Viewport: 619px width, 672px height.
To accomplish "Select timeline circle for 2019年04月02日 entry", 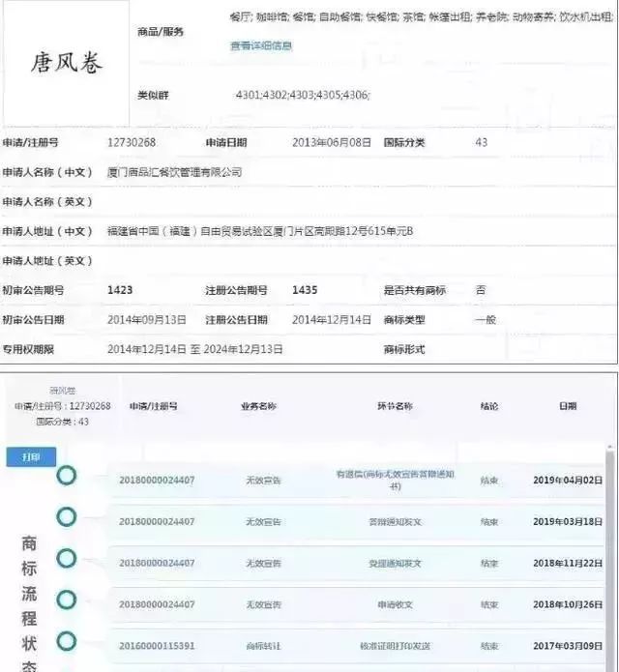I will 67,475.
